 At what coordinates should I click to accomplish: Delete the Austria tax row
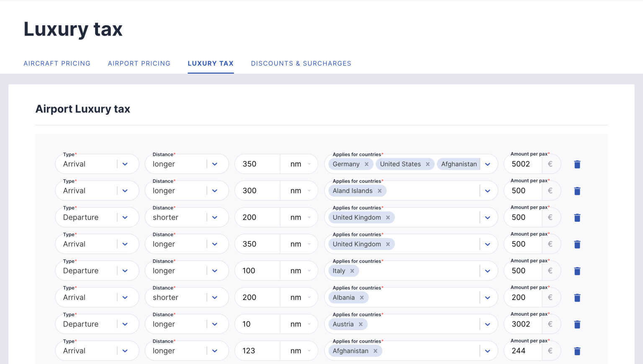coord(577,325)
